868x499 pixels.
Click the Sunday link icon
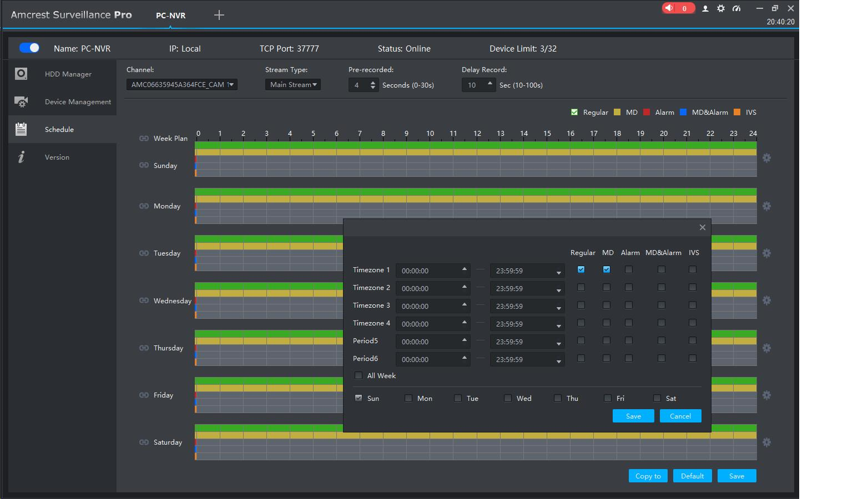pyautogui.click(x=144, y=165)
